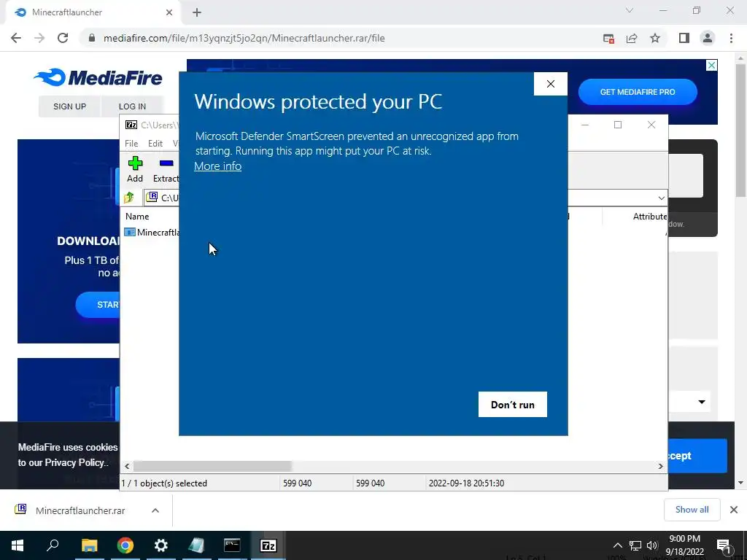Click the network icon in system tray

tap(635, 545)
